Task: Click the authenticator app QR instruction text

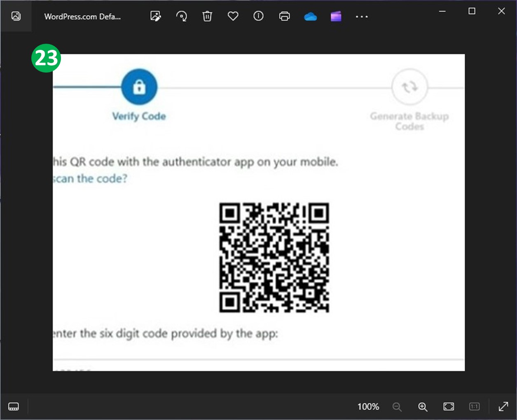Action: tap(196, 162)
